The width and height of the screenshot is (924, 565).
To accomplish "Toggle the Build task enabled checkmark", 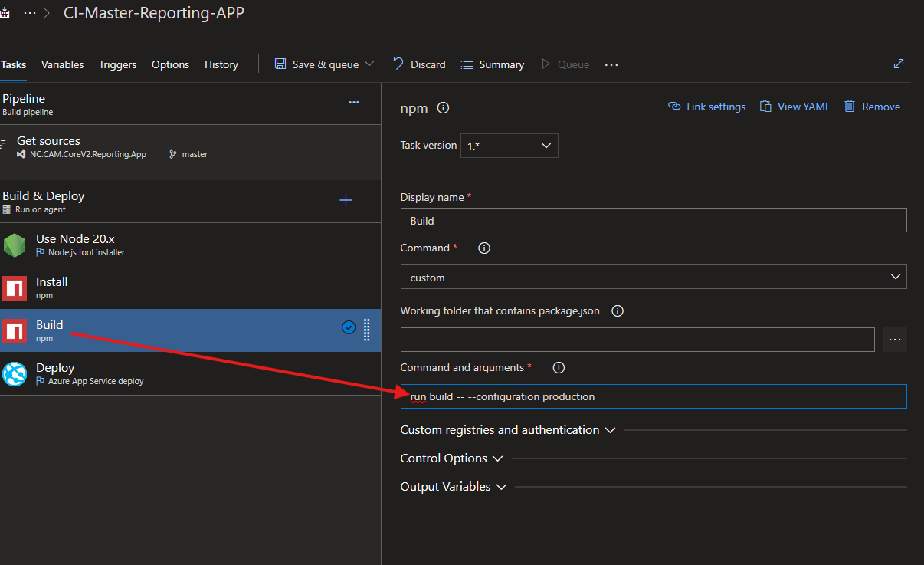I will click(349, 328).
